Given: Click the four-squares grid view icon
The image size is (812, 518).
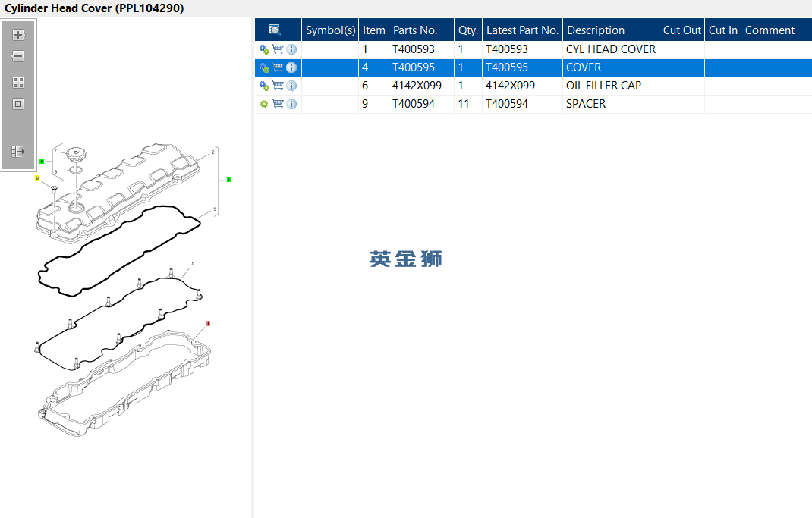Looking at the screenshot, I should click(x=18, y=83).
